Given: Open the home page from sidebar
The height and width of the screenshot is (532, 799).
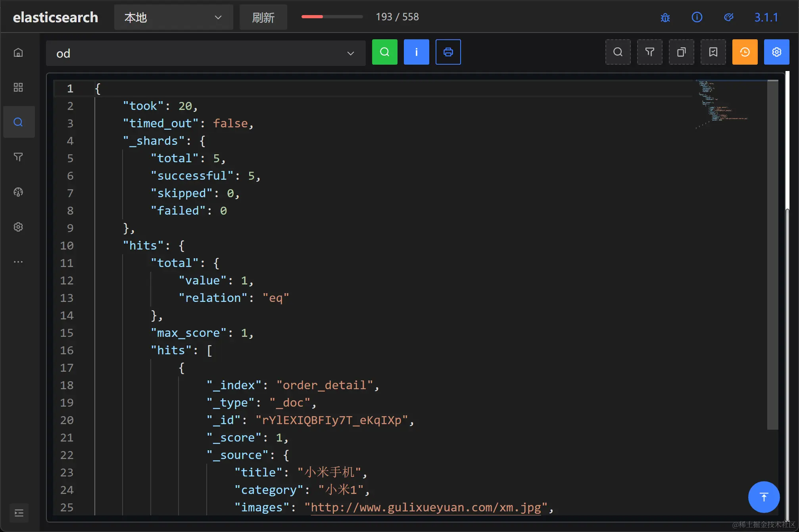Looking at the screenshot, I should (18, 52).
